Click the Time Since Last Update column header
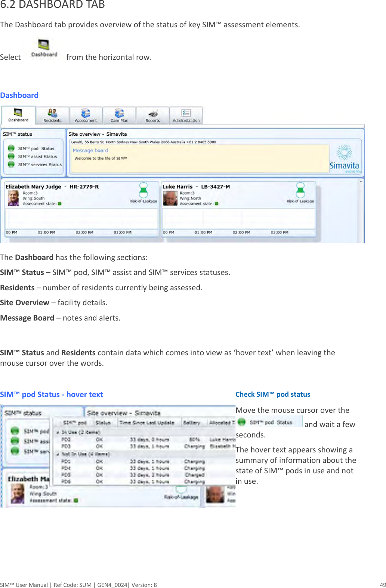 pos(147,423)
